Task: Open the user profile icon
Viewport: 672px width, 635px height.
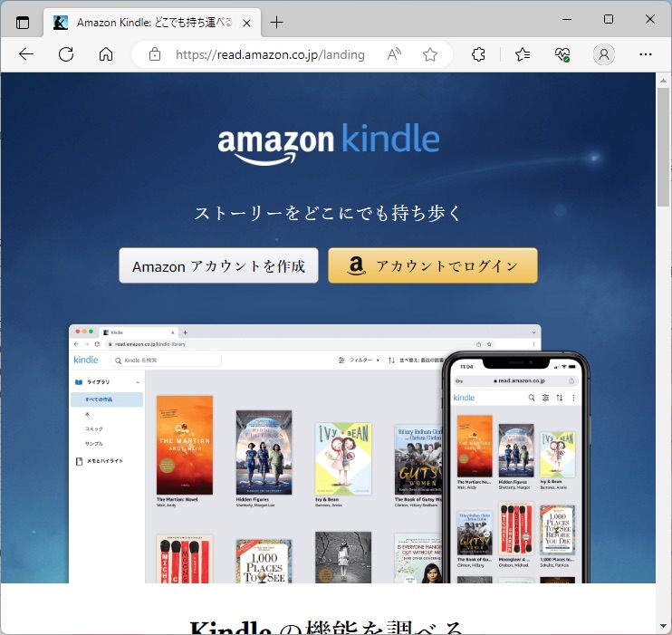Action: pos(604,54)
